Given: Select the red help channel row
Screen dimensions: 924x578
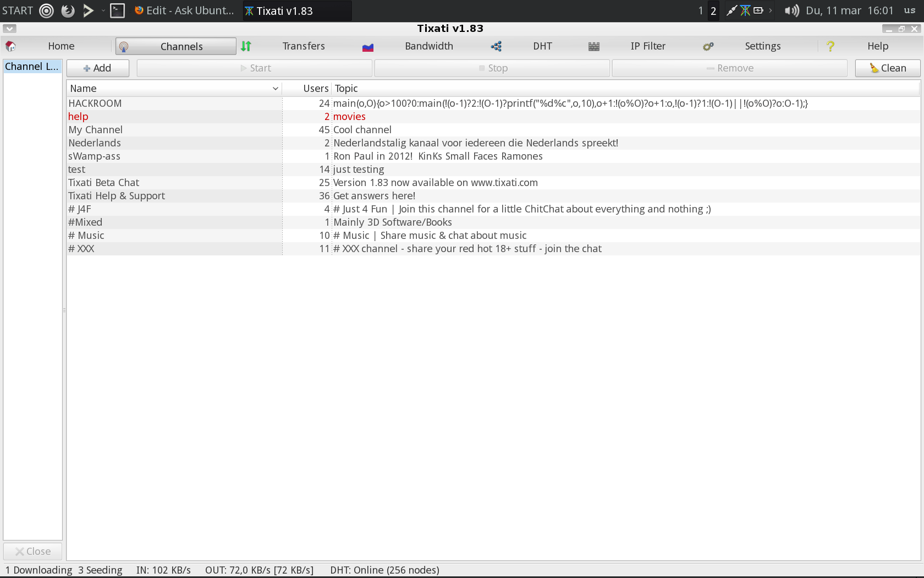Looking at the screenshot, I should pos(493,117).
